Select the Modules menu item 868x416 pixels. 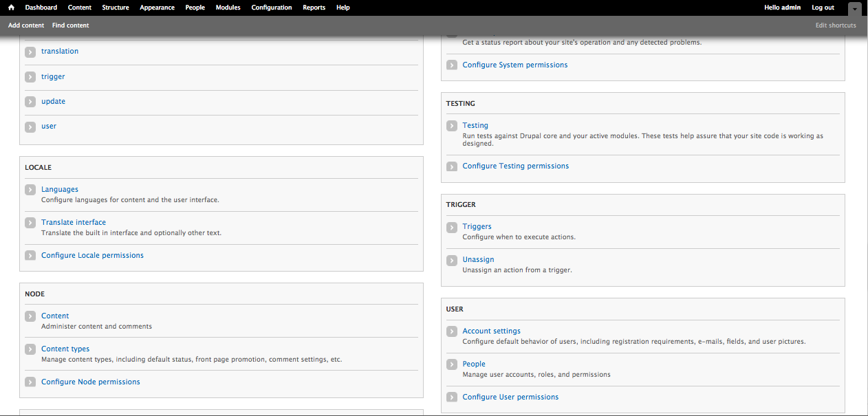click(228, 8)
